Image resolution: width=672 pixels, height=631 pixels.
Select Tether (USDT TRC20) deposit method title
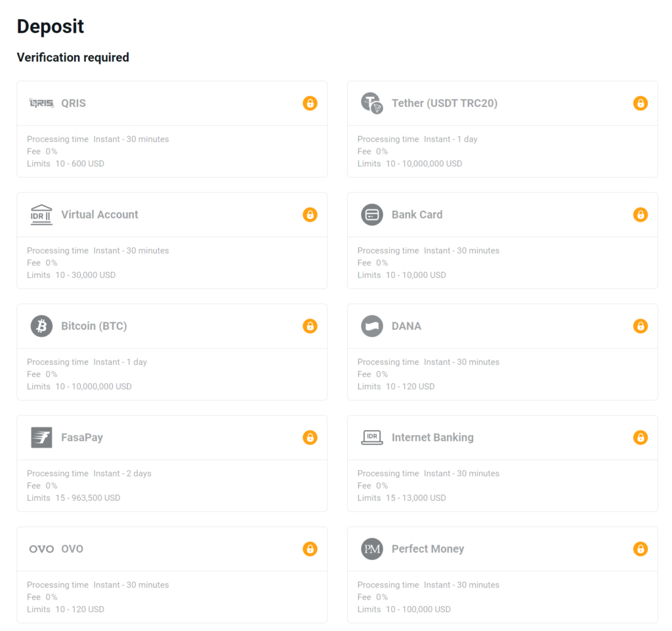point(444,103)
